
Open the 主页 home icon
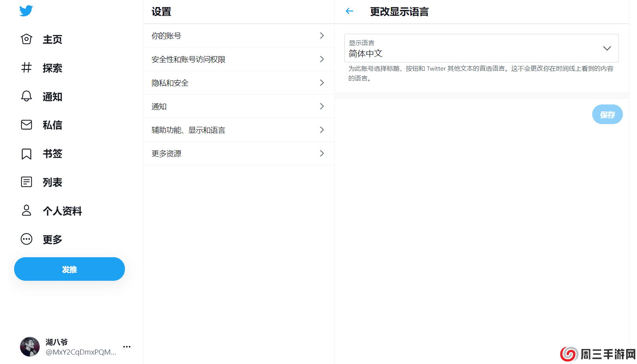26,39
